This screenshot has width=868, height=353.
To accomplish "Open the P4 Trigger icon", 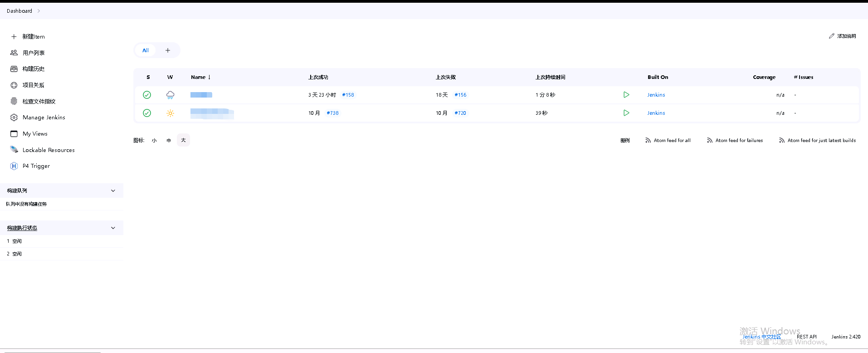I will [14, 166].
